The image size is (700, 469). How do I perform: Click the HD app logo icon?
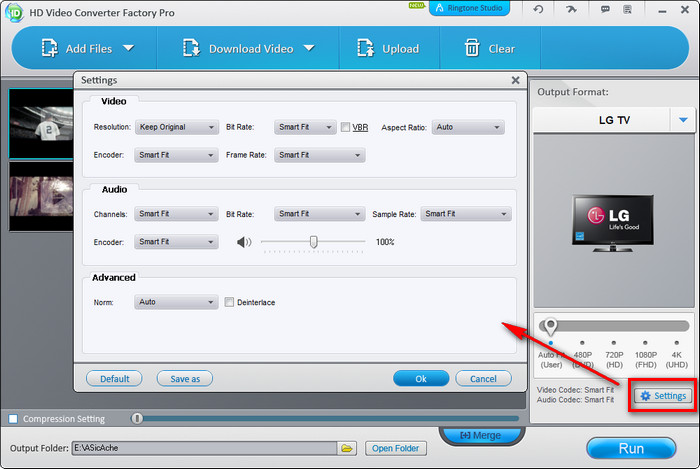click(14, 12)
